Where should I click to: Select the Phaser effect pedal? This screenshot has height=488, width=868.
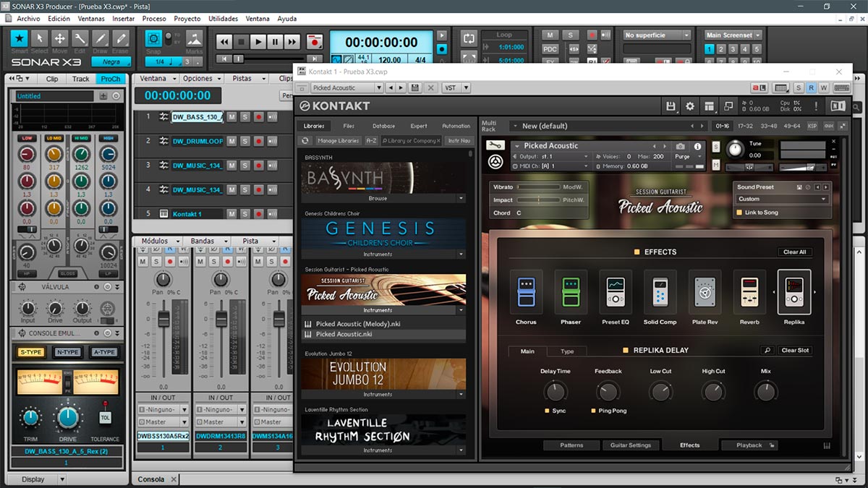(571, 292)
